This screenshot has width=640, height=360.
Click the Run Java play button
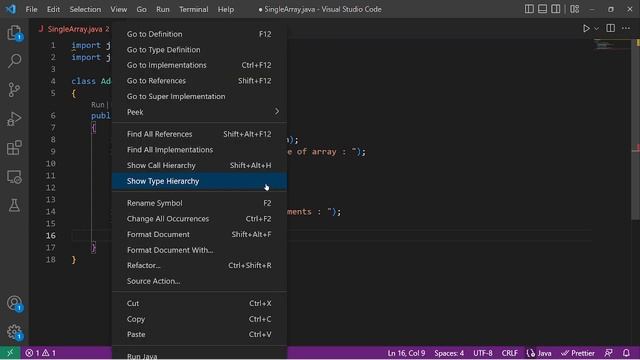point(586,29)
